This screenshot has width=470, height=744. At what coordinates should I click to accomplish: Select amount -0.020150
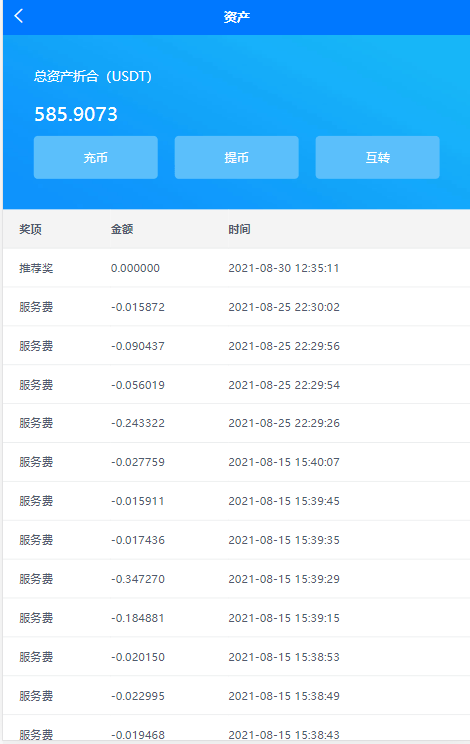[138, 657]
